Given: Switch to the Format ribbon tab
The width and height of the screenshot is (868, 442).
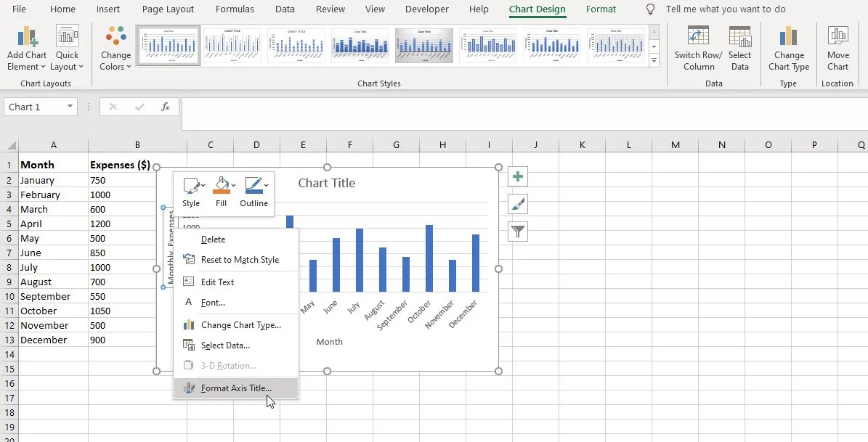Looking at the screenshot, I should click(x=601, y=9).
